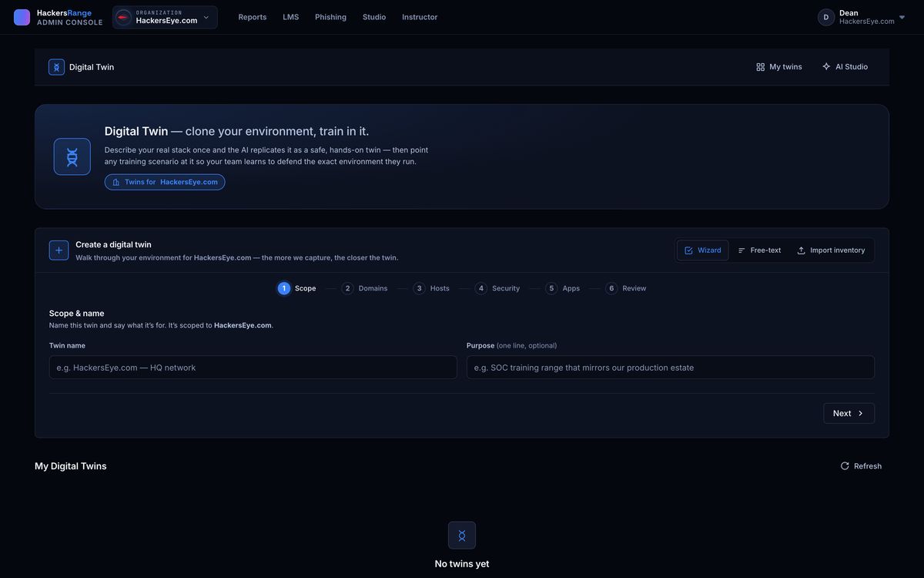Screen dimensions: 924x578
Task: Click the Twins for HackersEye.com badge
Action: pos(165,182)
